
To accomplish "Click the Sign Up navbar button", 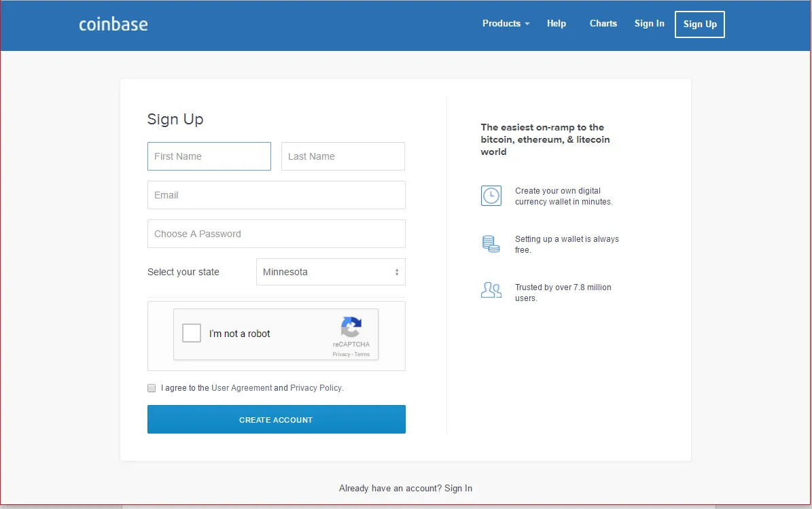I will [x=700, y=24].
